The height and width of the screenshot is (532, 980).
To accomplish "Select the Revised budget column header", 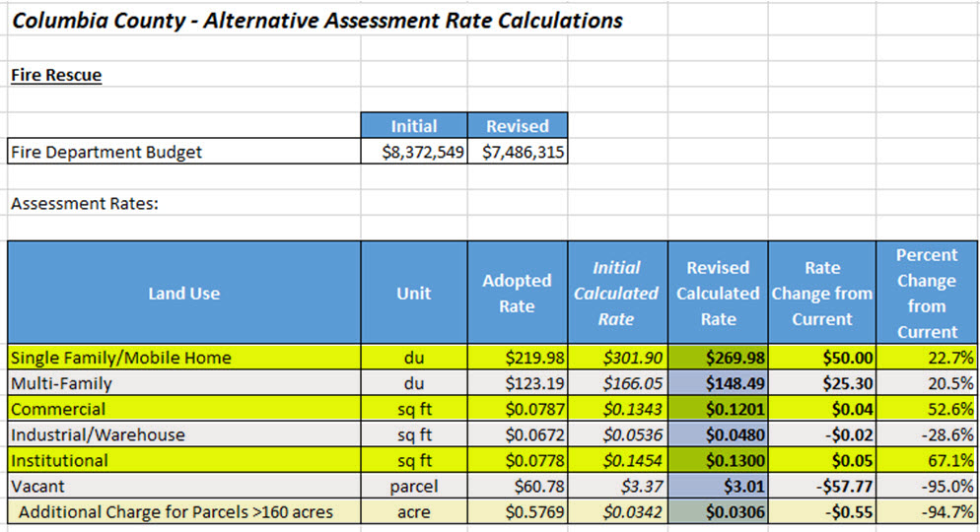I will (518, 126).
